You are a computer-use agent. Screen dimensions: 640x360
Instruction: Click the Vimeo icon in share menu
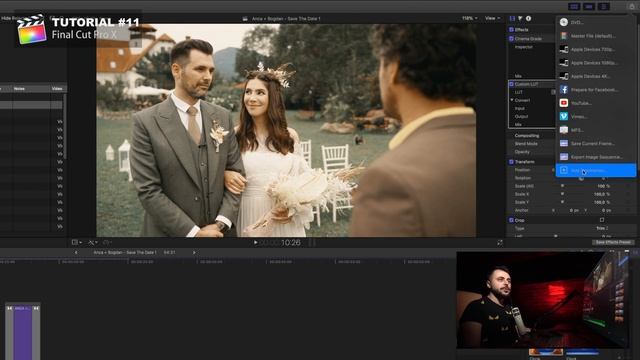pos(564,117)
